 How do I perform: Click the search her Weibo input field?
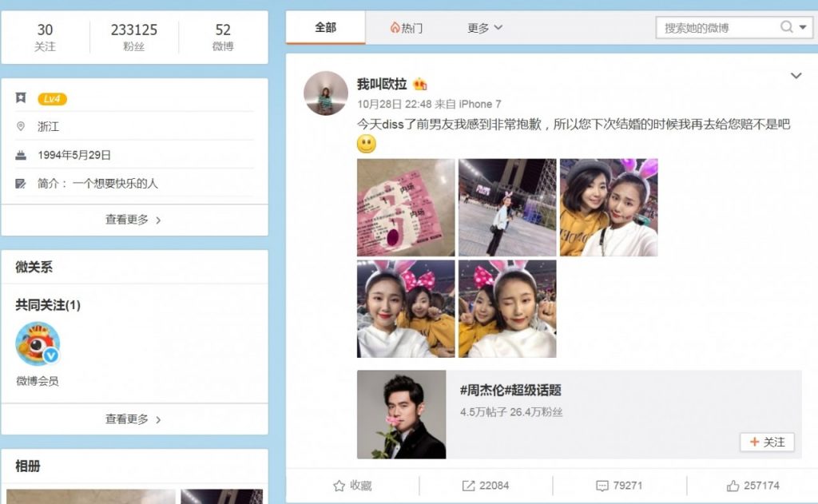pyautogui.click(x=717, y=28)
